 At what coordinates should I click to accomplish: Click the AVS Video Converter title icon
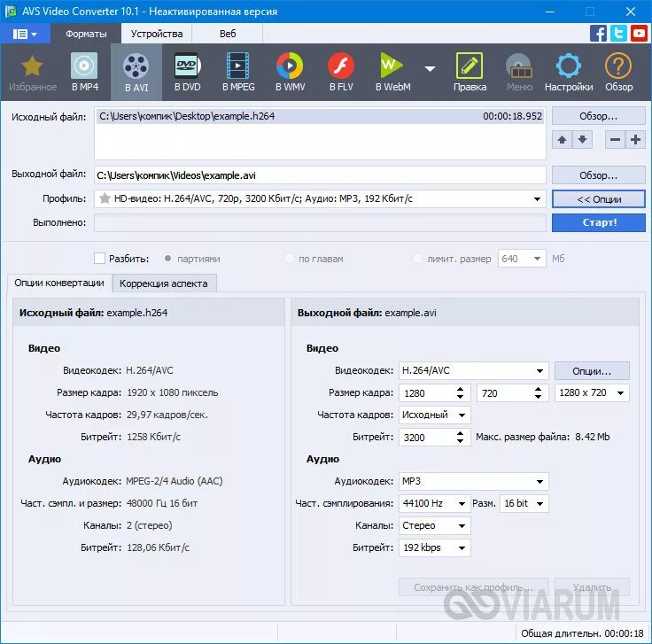tap(10, 12)
